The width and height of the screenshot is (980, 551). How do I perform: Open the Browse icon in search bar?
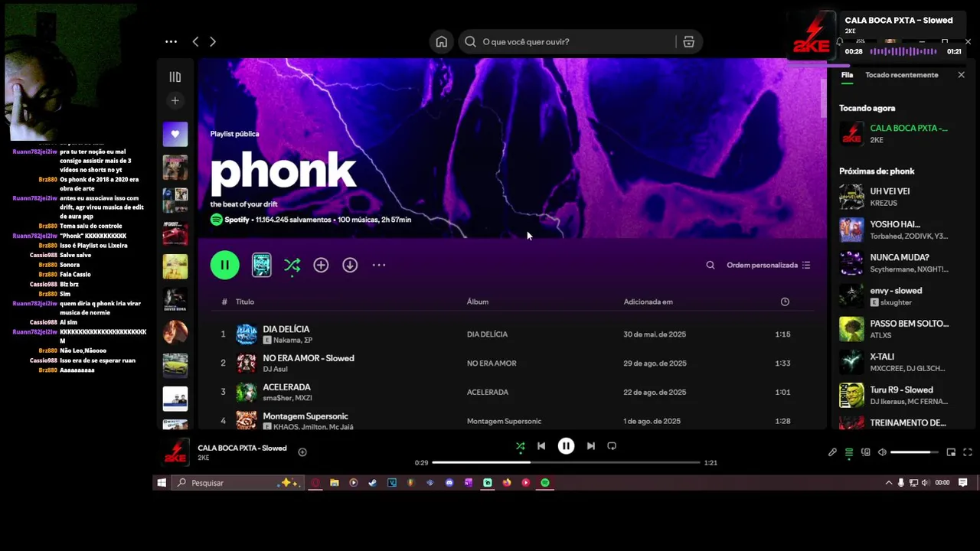688,42
